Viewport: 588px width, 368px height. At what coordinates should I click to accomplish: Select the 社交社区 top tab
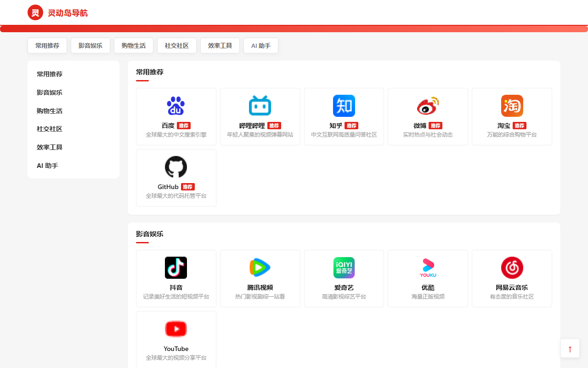tap(177, 46)
